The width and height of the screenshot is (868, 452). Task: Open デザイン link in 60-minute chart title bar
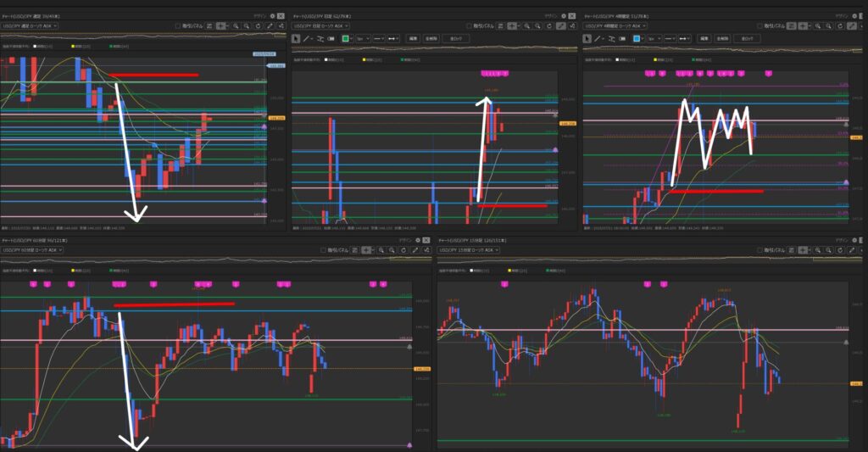tap(405, 240)
